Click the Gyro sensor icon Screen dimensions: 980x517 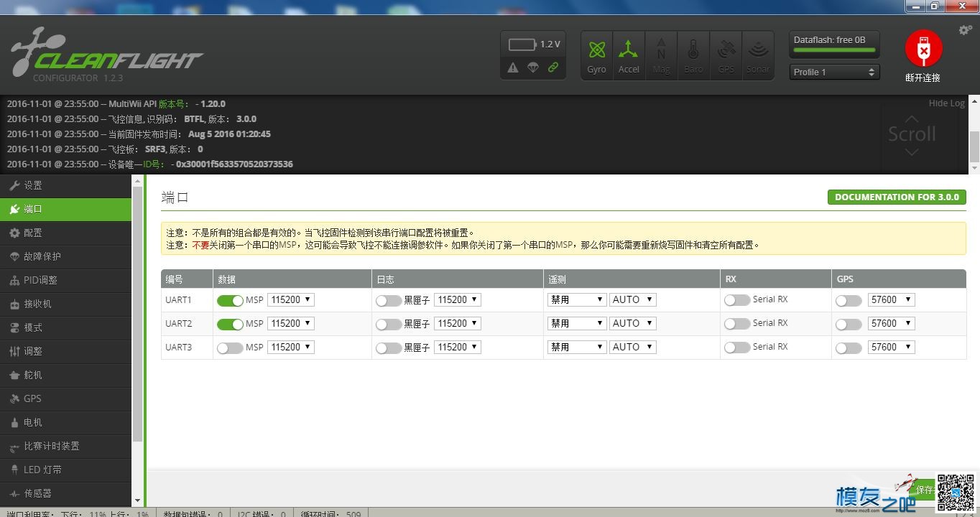pos(596,55)
